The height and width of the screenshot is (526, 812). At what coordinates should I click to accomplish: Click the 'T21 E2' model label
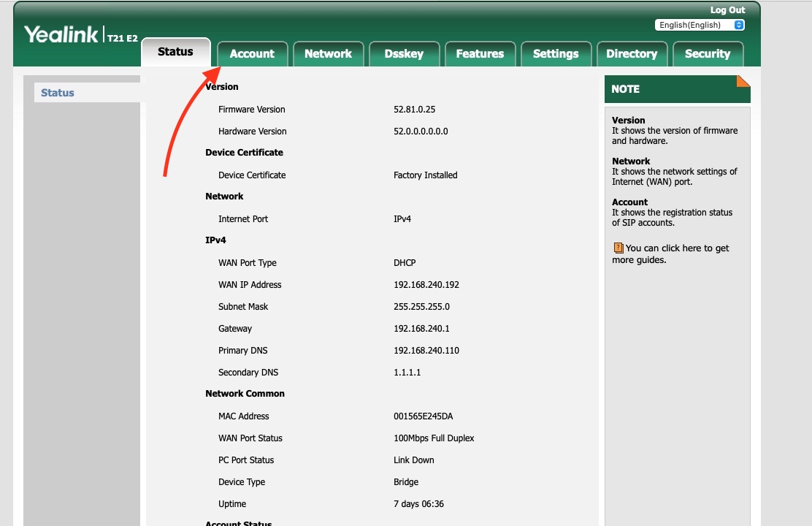click(122, 38)
